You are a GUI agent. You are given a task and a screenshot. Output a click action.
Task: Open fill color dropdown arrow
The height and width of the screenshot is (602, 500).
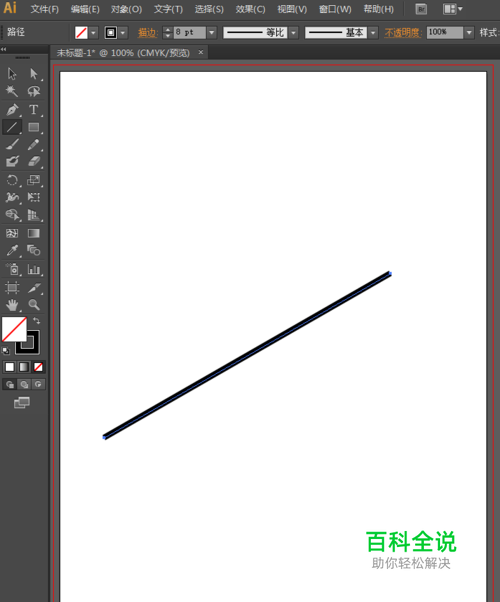pyautogui.click(x=93, y=33)
